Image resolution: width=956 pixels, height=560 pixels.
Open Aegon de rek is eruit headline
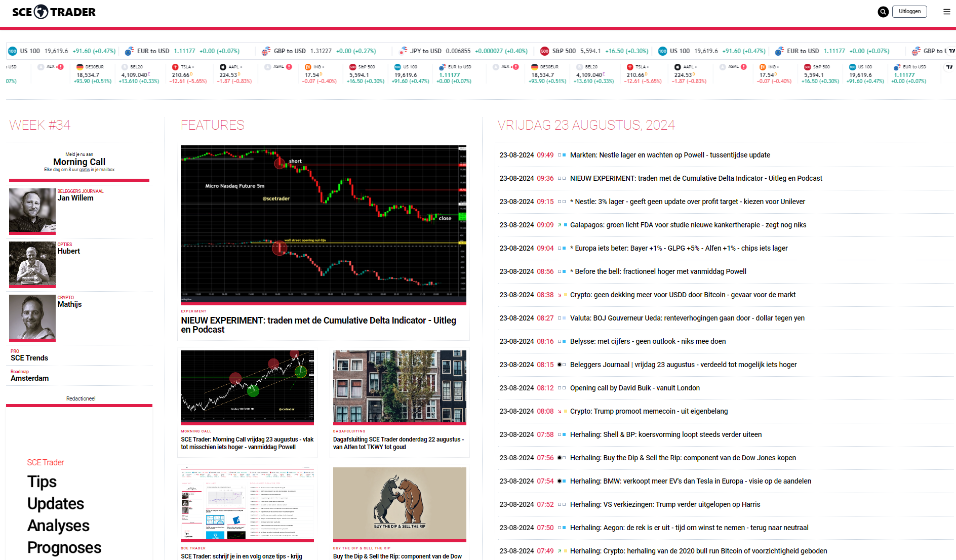coord(689,528)
